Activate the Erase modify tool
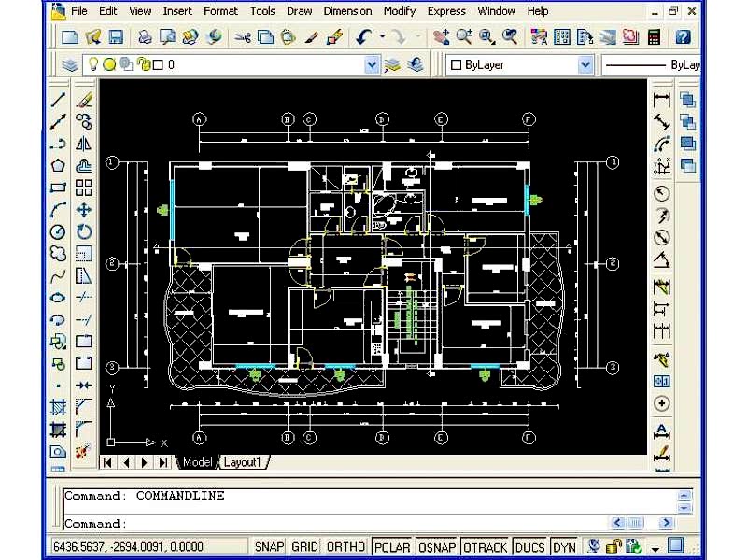 (x=84, y=100)
